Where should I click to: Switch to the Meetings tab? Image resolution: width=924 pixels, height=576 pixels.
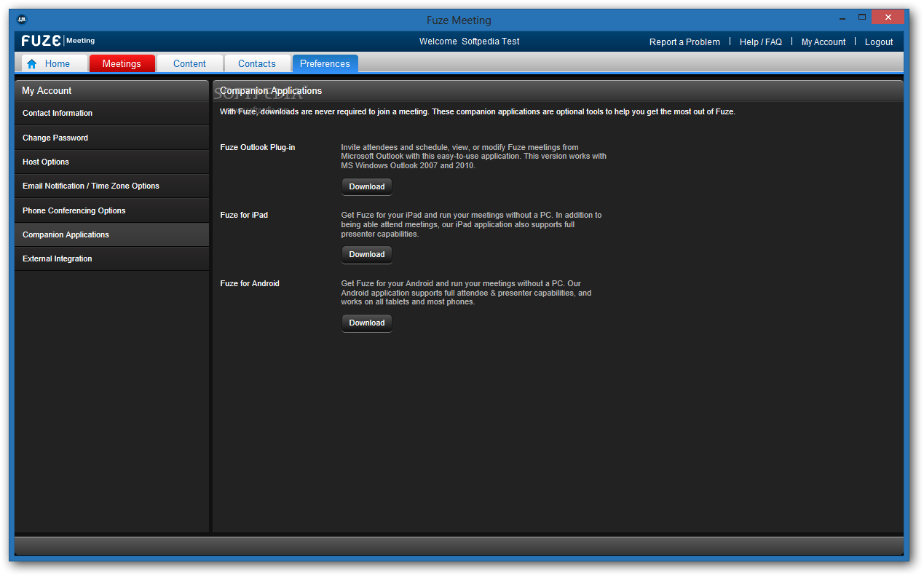(x=122, y=64)
